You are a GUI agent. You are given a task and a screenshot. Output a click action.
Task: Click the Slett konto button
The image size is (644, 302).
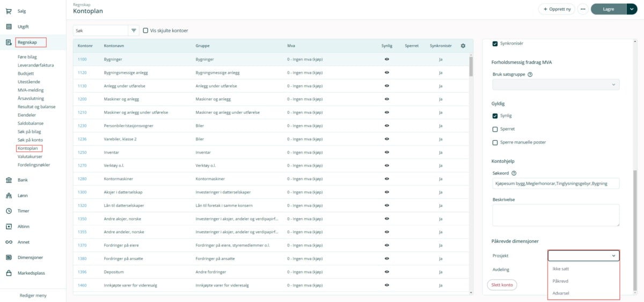(x=502, y=285)
